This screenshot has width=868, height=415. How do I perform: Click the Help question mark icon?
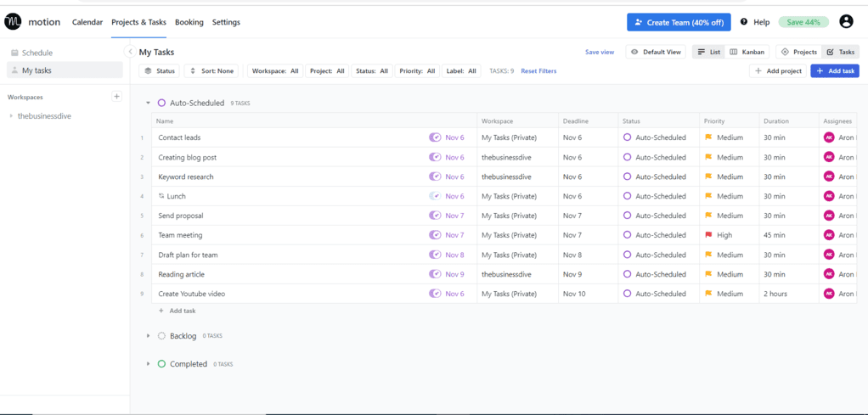[x=743, y=22]
